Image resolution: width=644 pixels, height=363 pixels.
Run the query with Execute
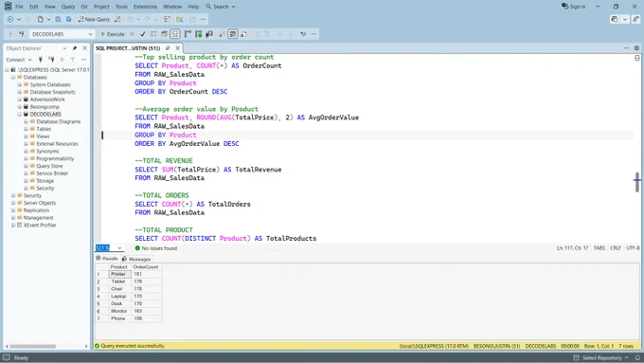[x=113, y=34]
